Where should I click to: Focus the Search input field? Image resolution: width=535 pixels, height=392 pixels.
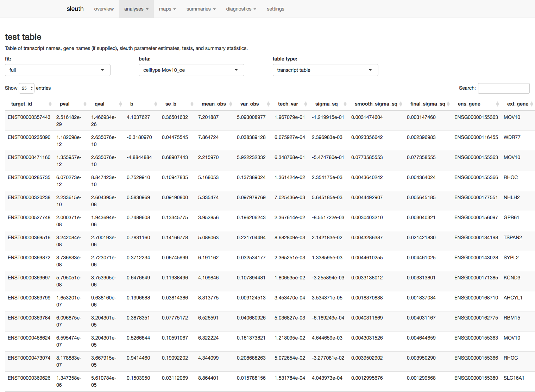tap(504, 88)
